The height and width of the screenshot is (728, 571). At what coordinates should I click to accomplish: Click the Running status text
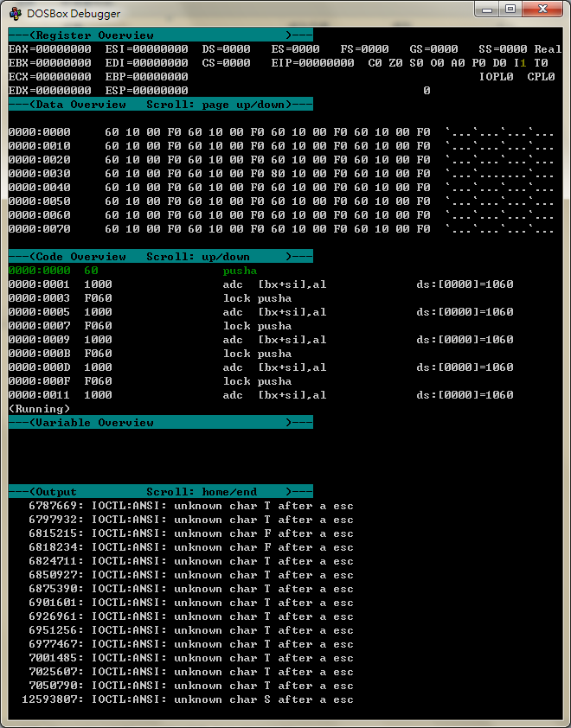[39, 409]
